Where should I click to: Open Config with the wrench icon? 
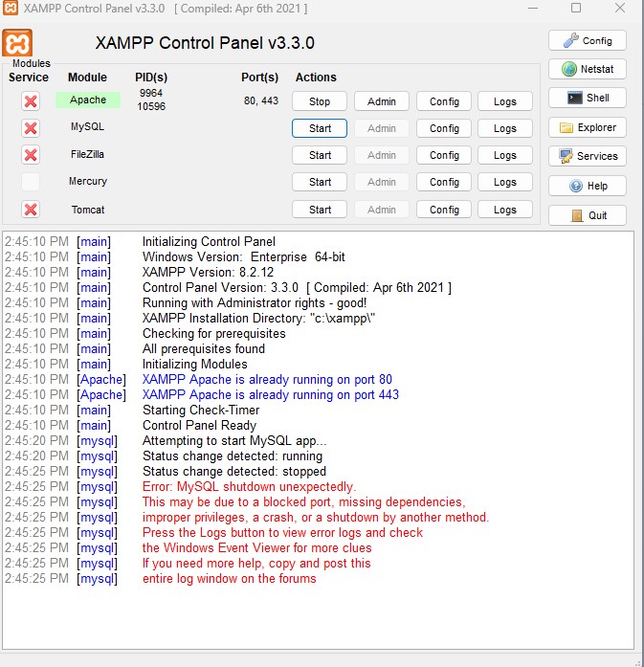tap(587, 40)
